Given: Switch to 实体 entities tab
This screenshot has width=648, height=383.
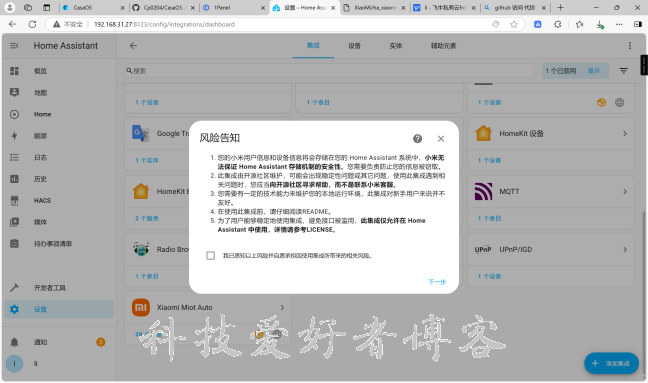Looking at the screenshot, I should (396, 46).
